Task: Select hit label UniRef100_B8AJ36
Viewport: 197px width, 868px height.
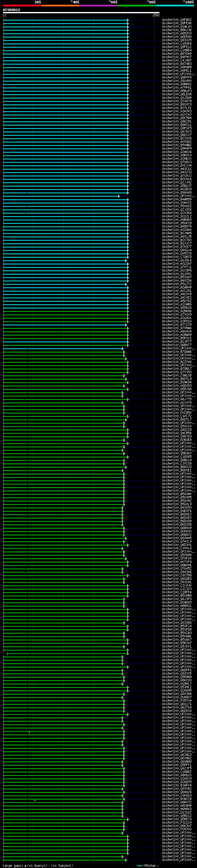Action: click(177, 30)
